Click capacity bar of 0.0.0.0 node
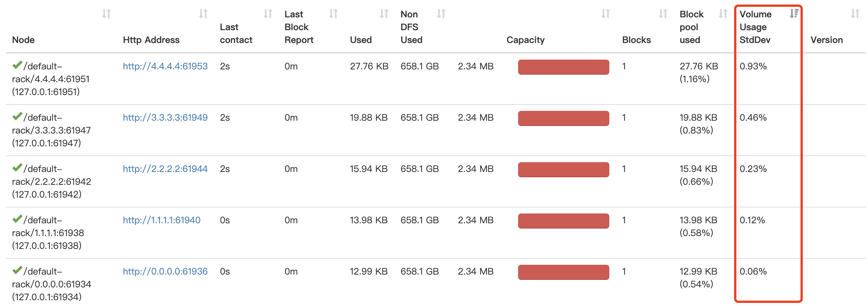 tap(563, 272)
